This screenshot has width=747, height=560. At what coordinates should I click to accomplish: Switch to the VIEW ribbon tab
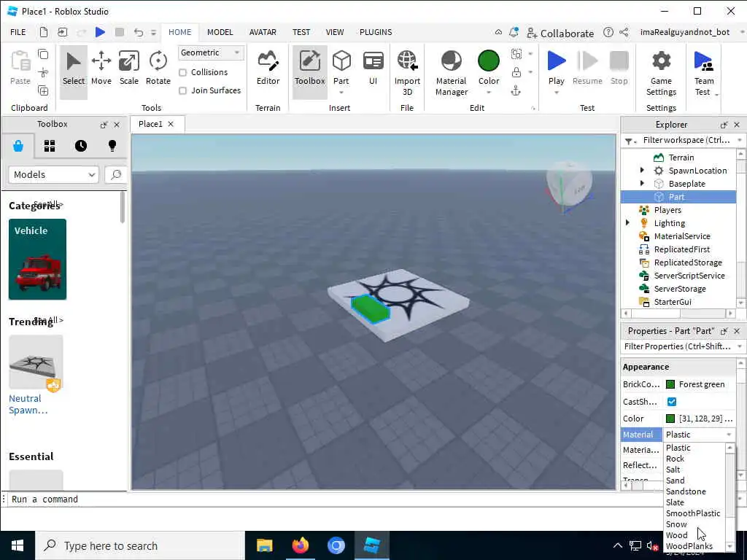pyautogui.click(x=334, y=32)
